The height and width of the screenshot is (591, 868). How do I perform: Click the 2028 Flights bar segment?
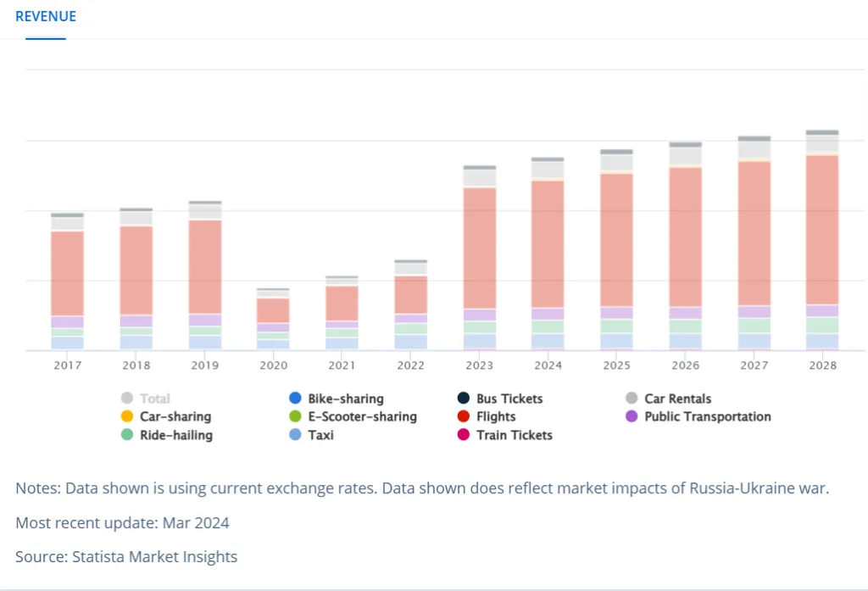tap(822, 229)
